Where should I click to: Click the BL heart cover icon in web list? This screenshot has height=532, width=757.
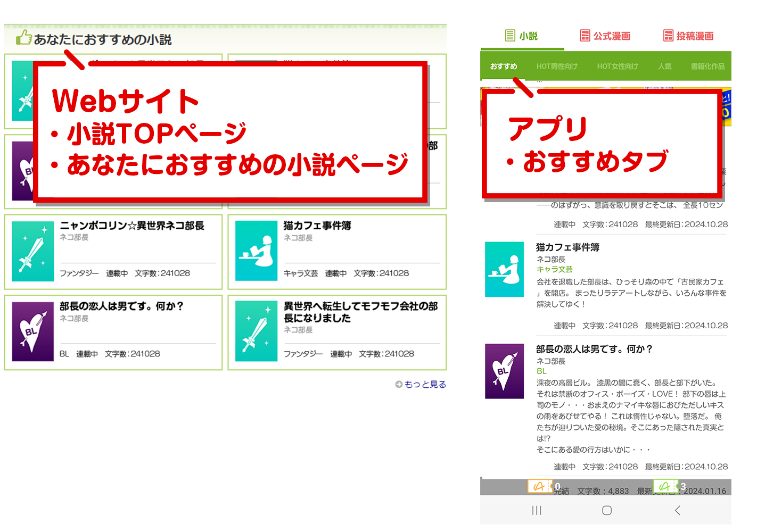32,332
